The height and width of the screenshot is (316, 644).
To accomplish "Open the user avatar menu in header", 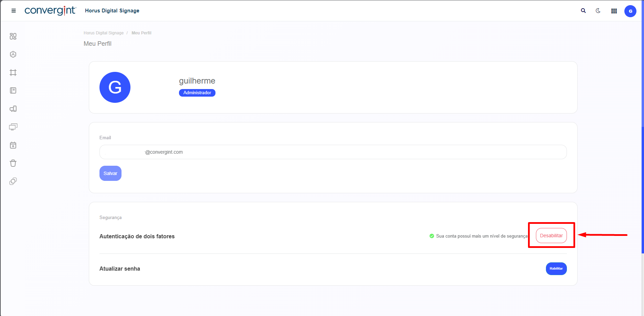I will [630, 11].
